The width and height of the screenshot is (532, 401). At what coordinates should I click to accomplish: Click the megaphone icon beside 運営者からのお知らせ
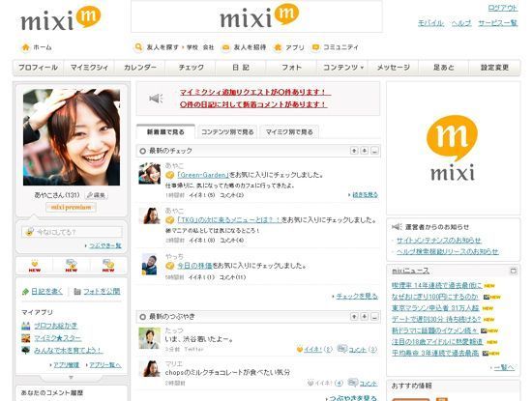(397, 227)
